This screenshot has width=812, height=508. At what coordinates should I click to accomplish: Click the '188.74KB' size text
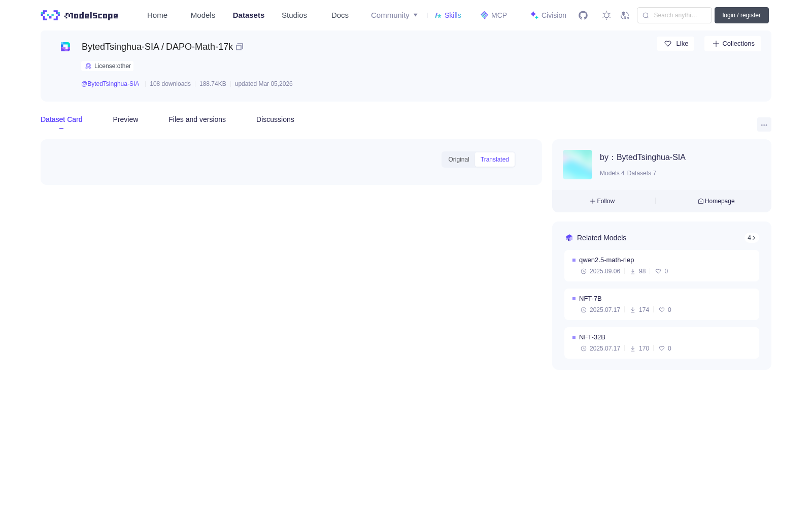213,84
